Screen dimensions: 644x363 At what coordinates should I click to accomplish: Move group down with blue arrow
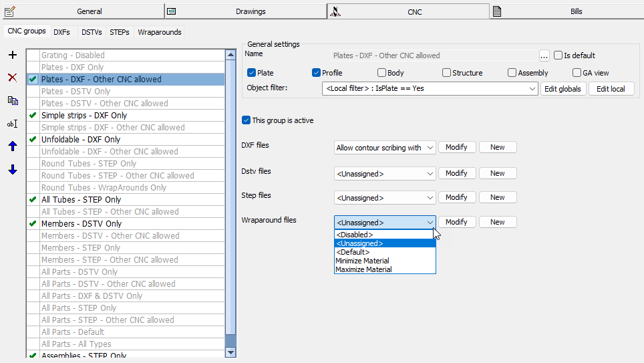point(12,170)
